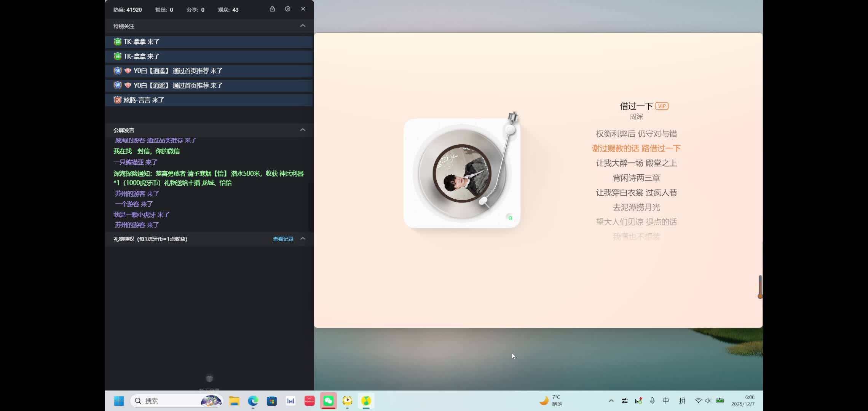Show hidden system tray icons
Screen dimensions: 868x411
click(611, 401)
